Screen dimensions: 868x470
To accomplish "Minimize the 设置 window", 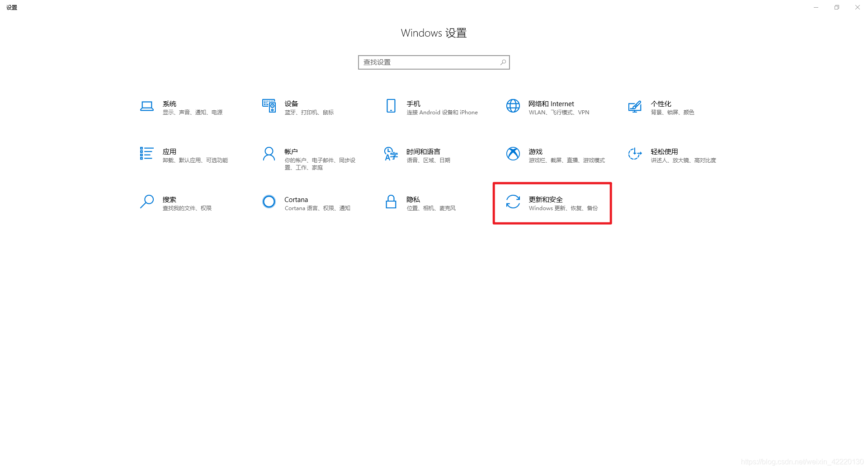I will [x=816, y=7].
